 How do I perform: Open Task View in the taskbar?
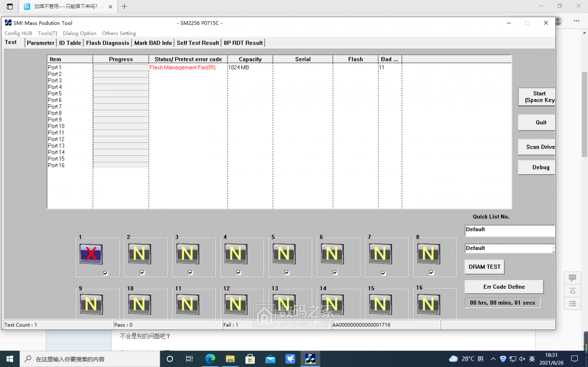tap(190, 359)
